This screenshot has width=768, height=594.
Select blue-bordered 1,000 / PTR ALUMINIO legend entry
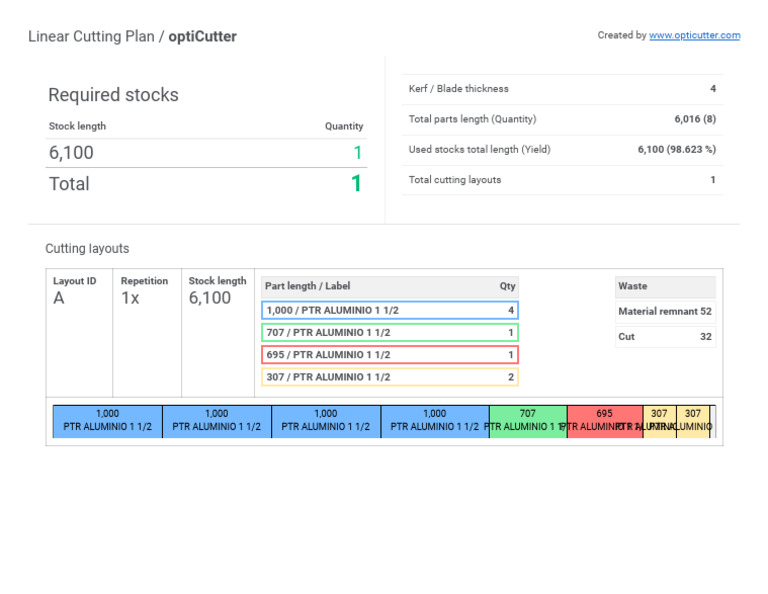pyautogui.click(x=389, y=311)
